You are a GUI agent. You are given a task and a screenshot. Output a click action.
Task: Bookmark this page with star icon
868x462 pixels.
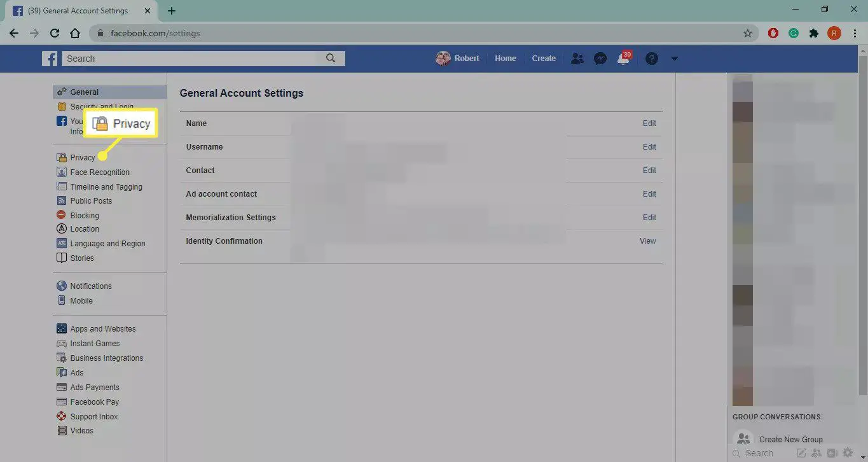point(748,33)
